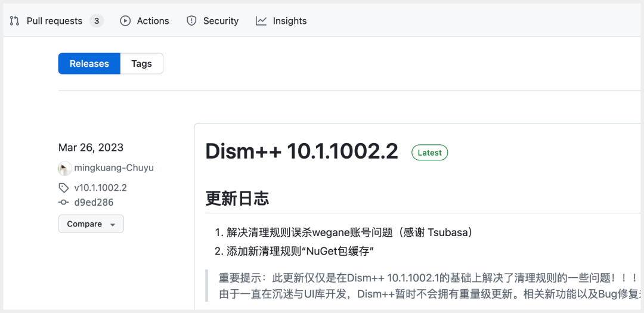Click the mingkuang-Chuyu author link
The width and height of the screenshot is (644, 313).
click(x=114, y=168)
